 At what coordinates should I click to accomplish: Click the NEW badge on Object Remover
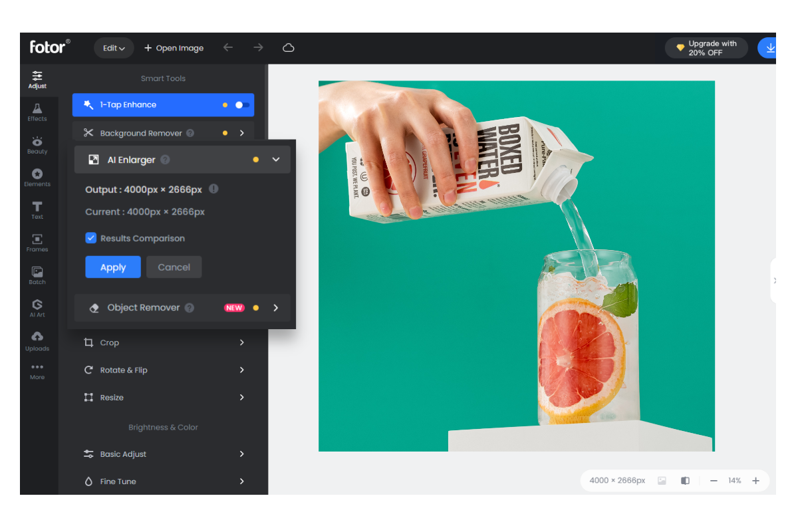(x=234, y=308)
